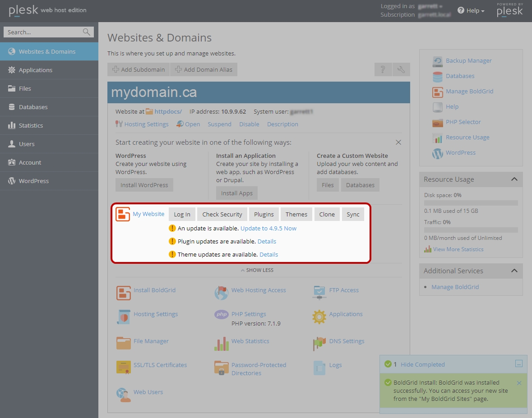
Task: Open Account in the left sidebar
Action: click(x=49, y=162)
